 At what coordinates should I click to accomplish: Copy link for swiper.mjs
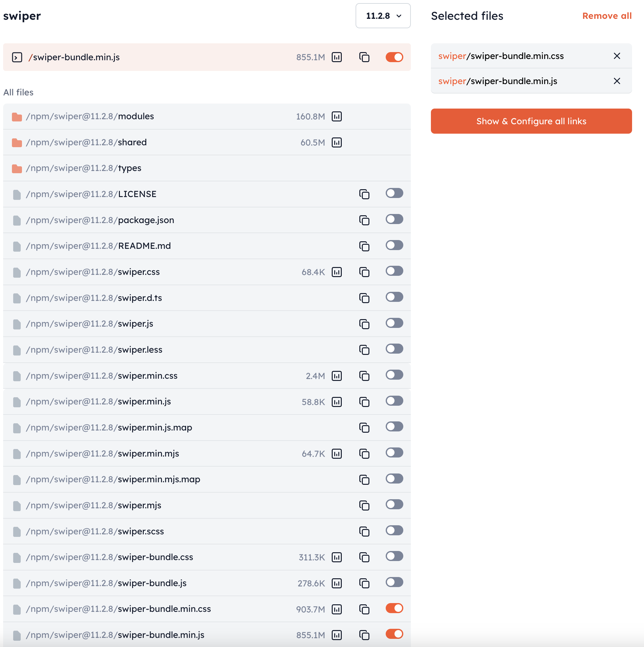click(x=364, y=505)
